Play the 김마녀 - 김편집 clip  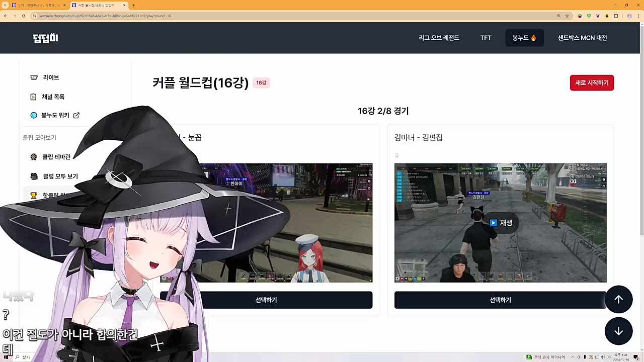501,223
